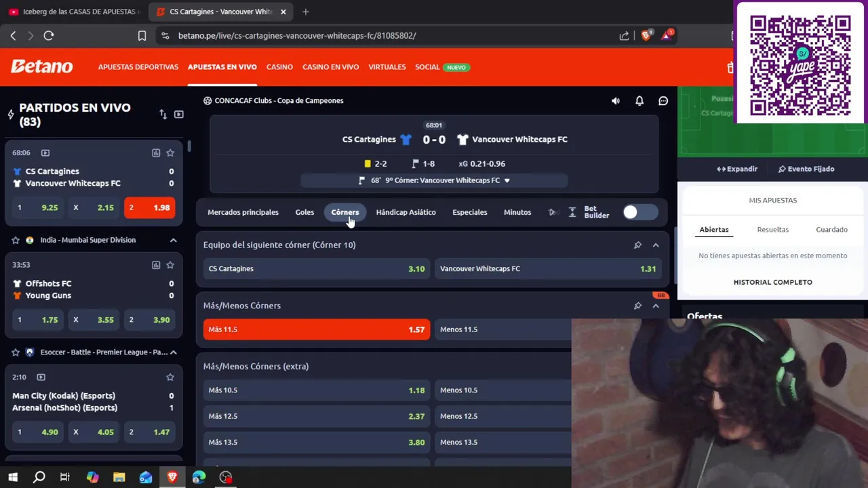Select Más 10.5 corners at 1.18
868x488 pixels.
point(317,390)
